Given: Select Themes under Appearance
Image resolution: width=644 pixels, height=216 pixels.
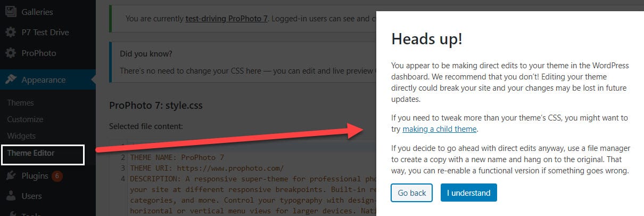Looking at the screenshot, I should coord(20,103).
